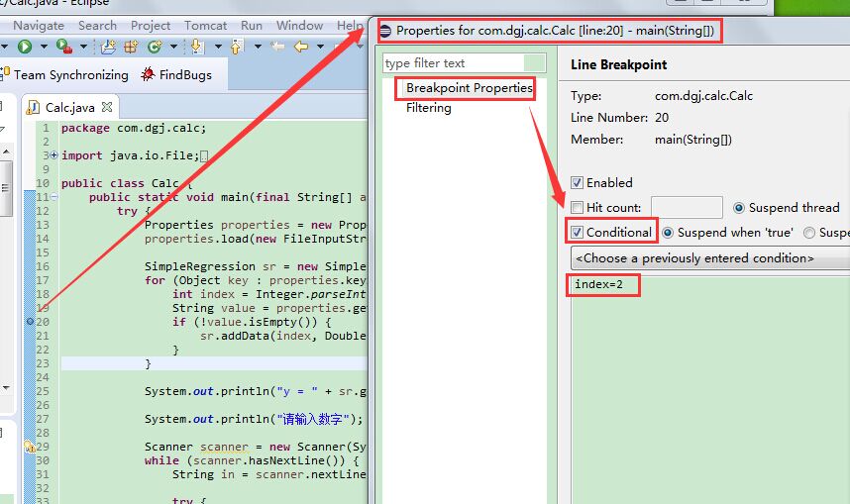Switch to the FindBugs perspective
This screenshot has width=850, height=504.
click(x=176, y=75)
